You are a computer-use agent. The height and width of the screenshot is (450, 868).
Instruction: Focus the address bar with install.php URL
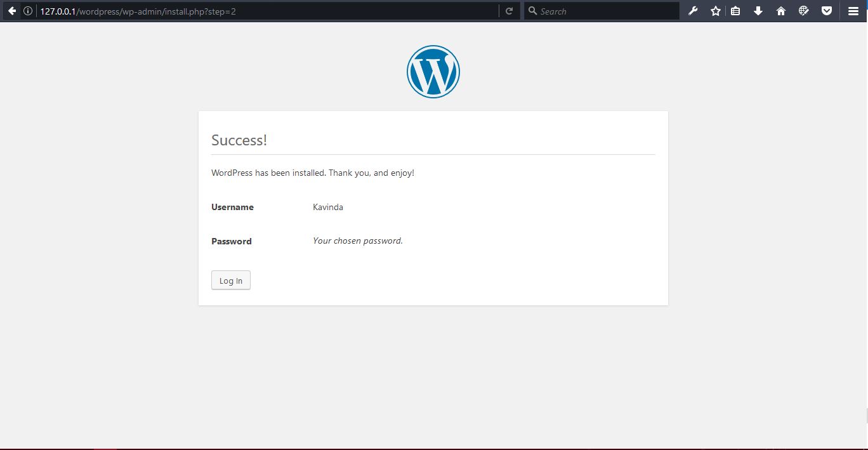pyautogui.click(x=268, y=11)
